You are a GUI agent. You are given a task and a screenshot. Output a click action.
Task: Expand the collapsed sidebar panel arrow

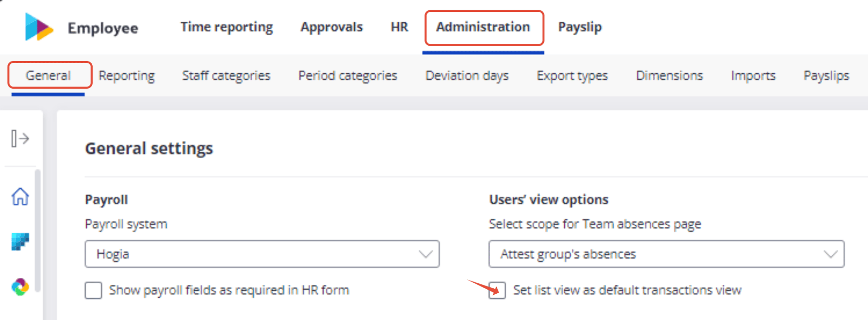click(x=20, y=139)
